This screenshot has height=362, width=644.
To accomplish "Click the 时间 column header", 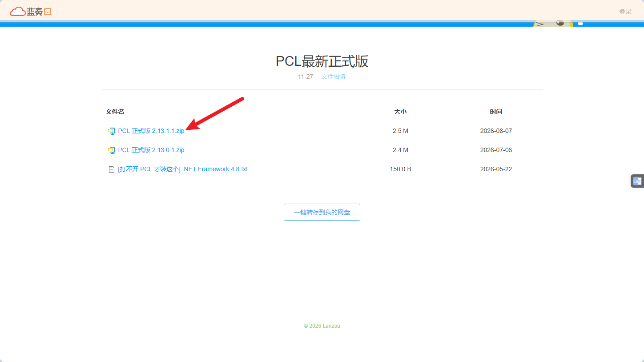I will click(496, 112).
